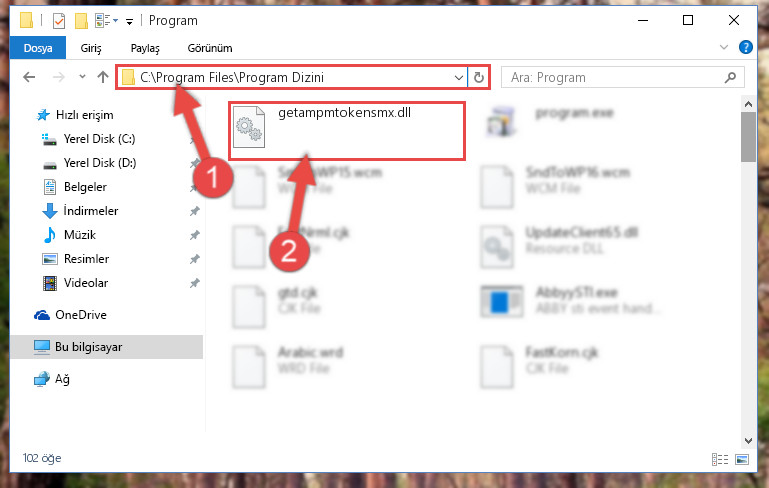
Task: Click the search magnifier icon
Action: (730, 77)
